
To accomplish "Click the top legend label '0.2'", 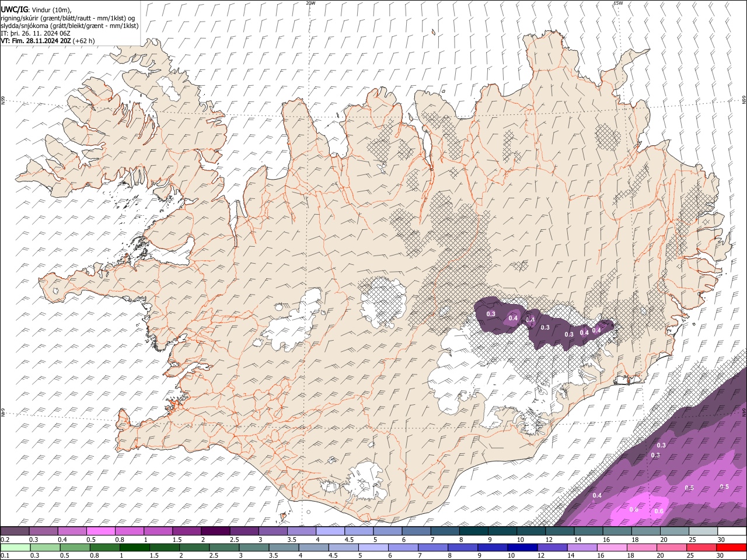I will click(x=5, y=540).
